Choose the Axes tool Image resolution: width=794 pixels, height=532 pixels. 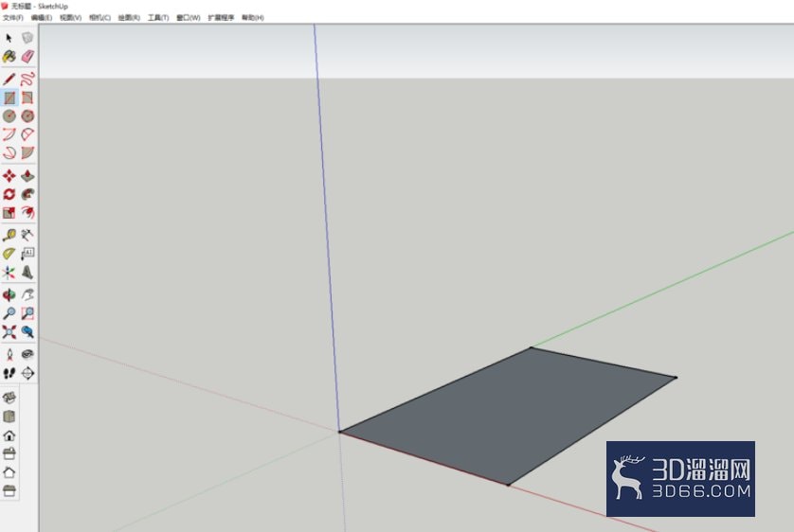[x=9, y=272]
